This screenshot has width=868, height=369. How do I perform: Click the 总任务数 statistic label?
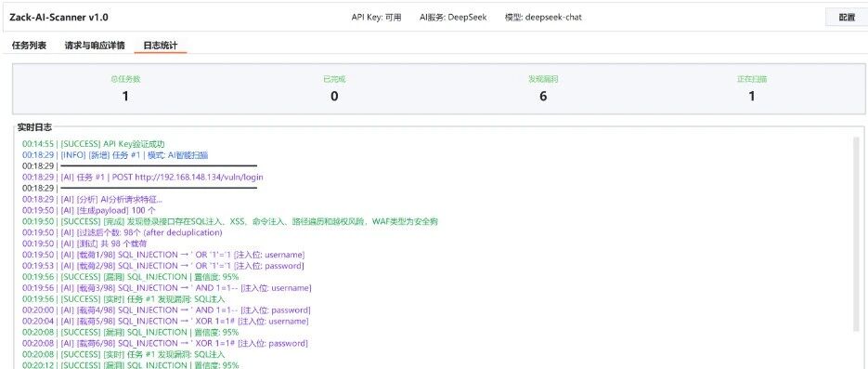pos(125,79)
